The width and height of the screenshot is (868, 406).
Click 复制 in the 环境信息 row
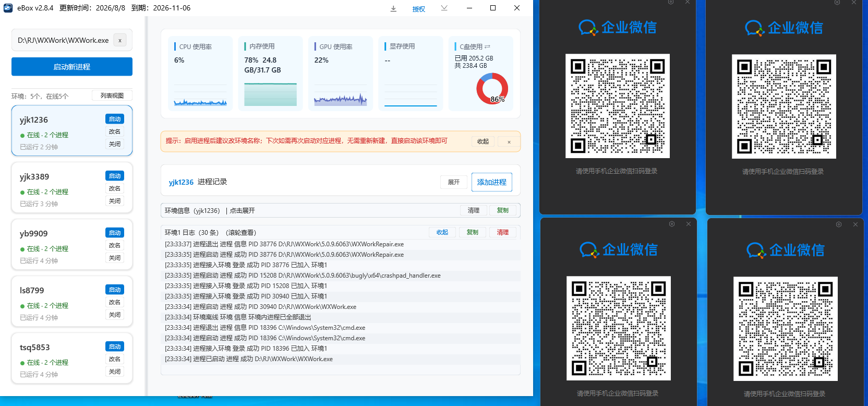[503, 210]
